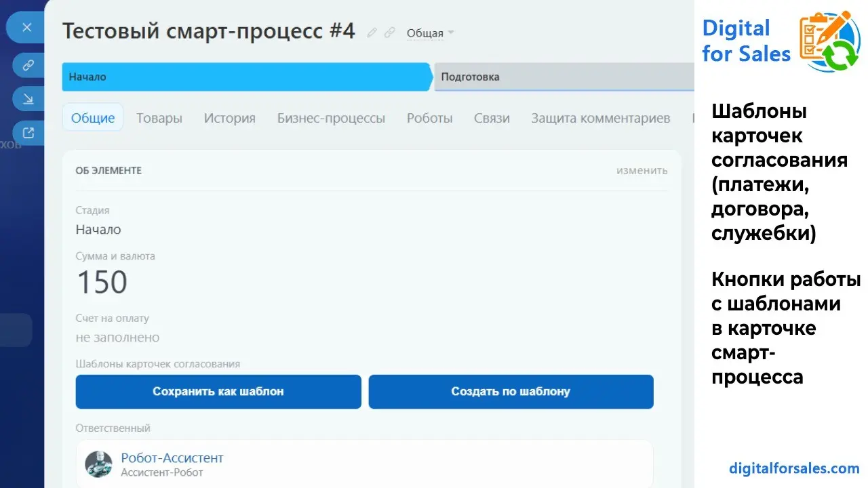Viewport: 868px width, 488px height.
Task: Open the Бизнес-процессы tab
Action: click(x=331, y=118)
